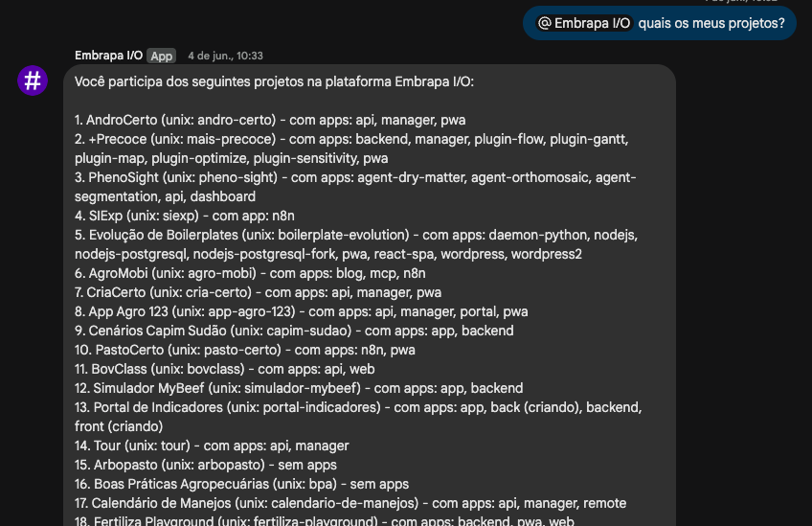This screenshot has height=526, width=812.
Task: Click the BovClass project entry
Action: click(x=225, y=370)
